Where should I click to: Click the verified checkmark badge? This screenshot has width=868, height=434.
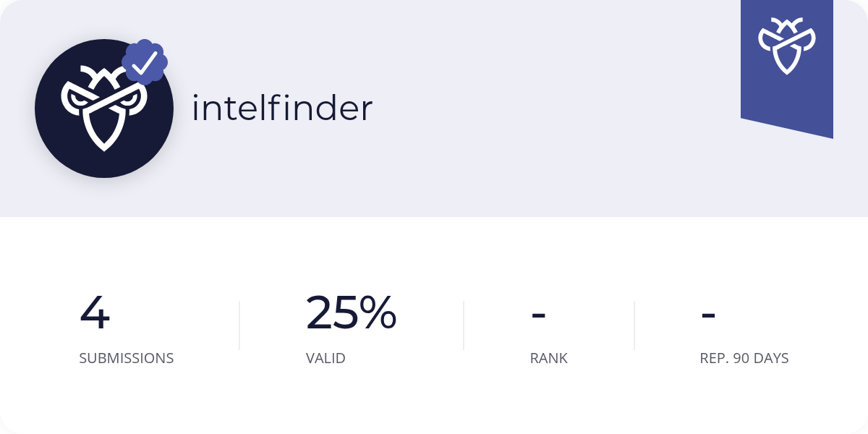145,63
